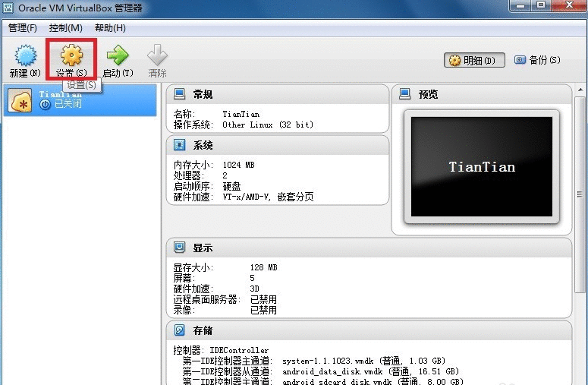This screenshot has width=588, height=385.
Task: Click the General (常规) section icon
Action: 180,94
